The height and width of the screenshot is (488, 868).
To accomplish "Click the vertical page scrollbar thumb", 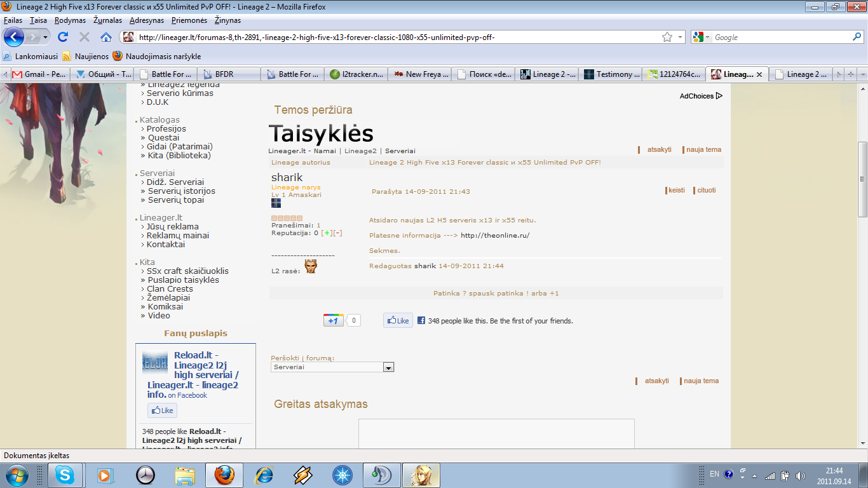I will pos(863,179).
